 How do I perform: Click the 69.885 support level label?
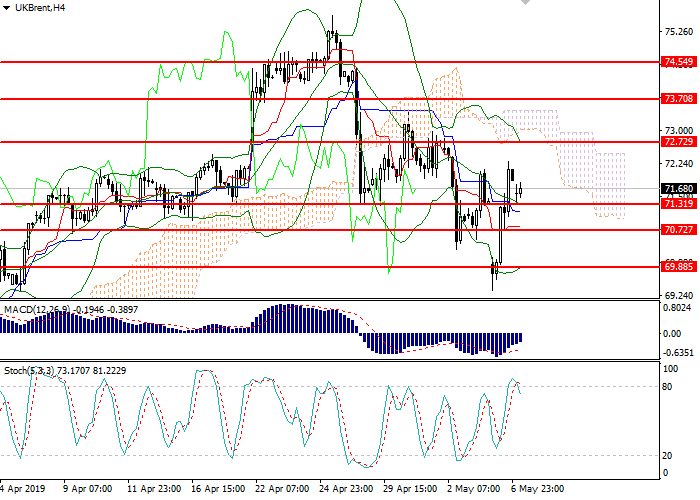click(x=678, y=267)
